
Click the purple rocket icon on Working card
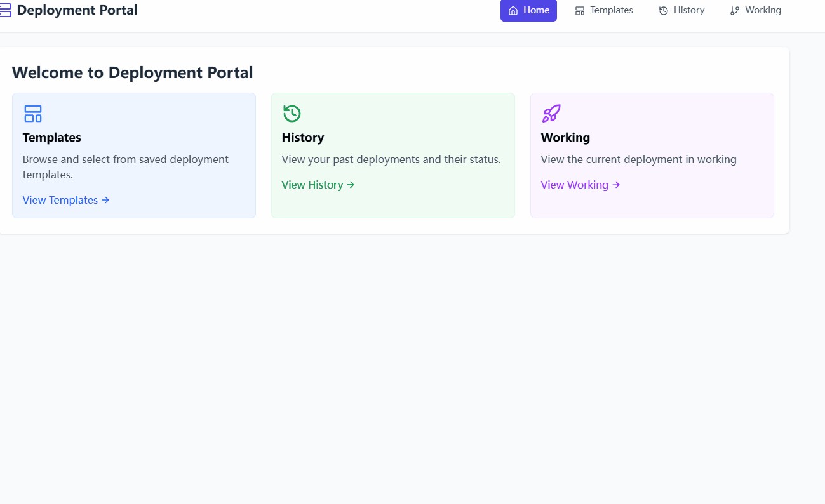pos(551,114)
